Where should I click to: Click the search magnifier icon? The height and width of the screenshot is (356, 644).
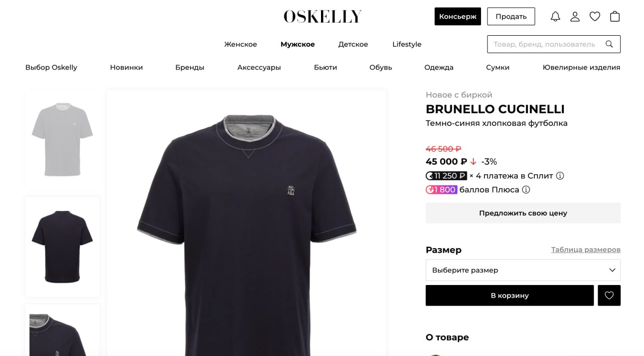pos(609,44)
